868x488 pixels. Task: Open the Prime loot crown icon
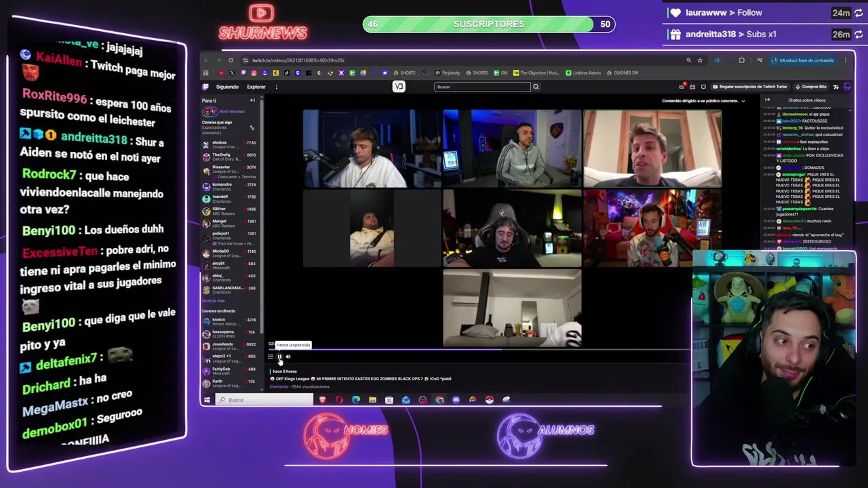coord(682,87)
